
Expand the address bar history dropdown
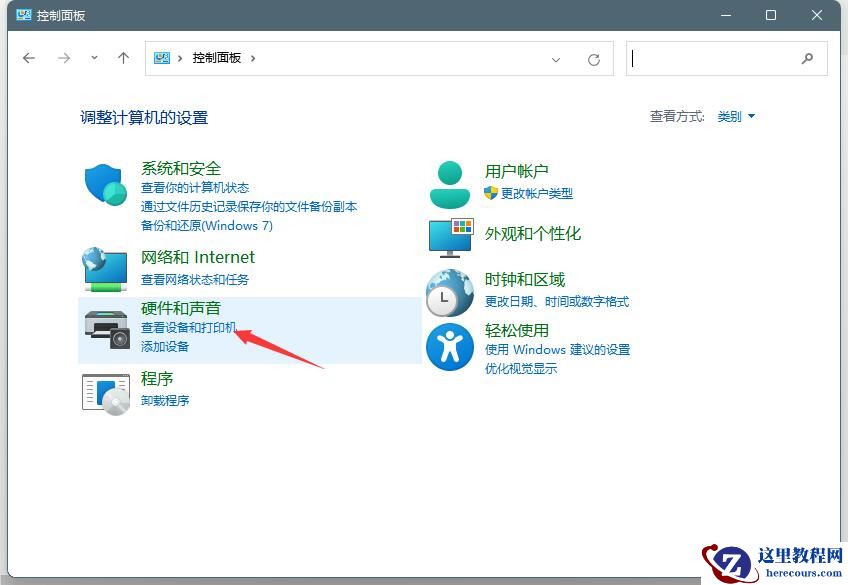(557, 59)
